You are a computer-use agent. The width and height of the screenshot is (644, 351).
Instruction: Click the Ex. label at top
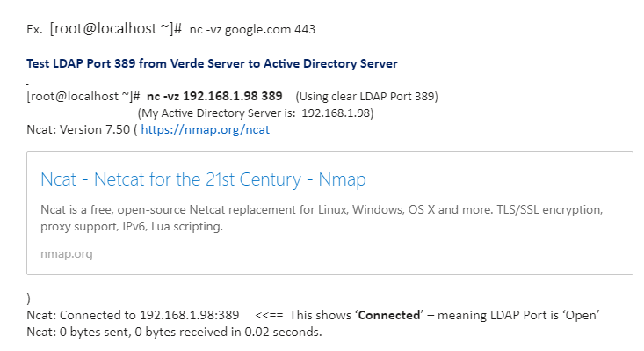34,30
